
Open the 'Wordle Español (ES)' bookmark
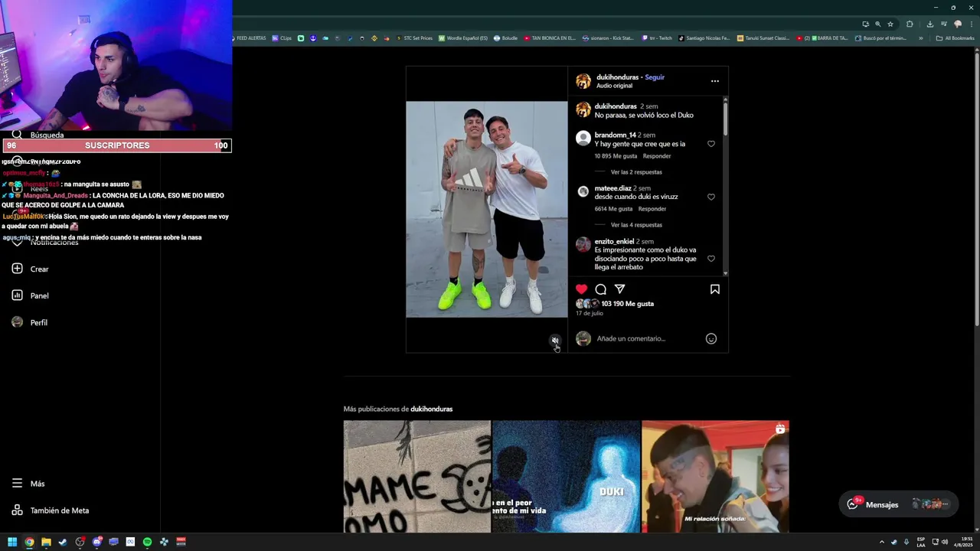[463, 38]
